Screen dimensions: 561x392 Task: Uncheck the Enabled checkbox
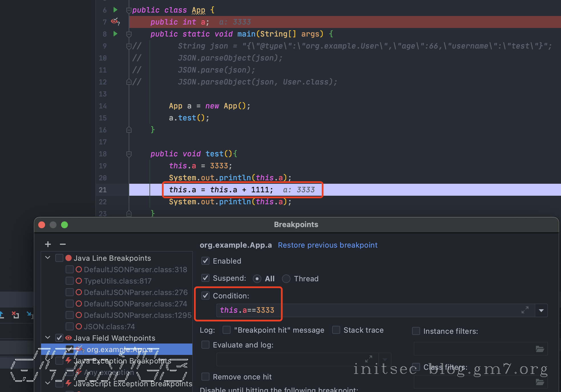(x=205, y=261)
